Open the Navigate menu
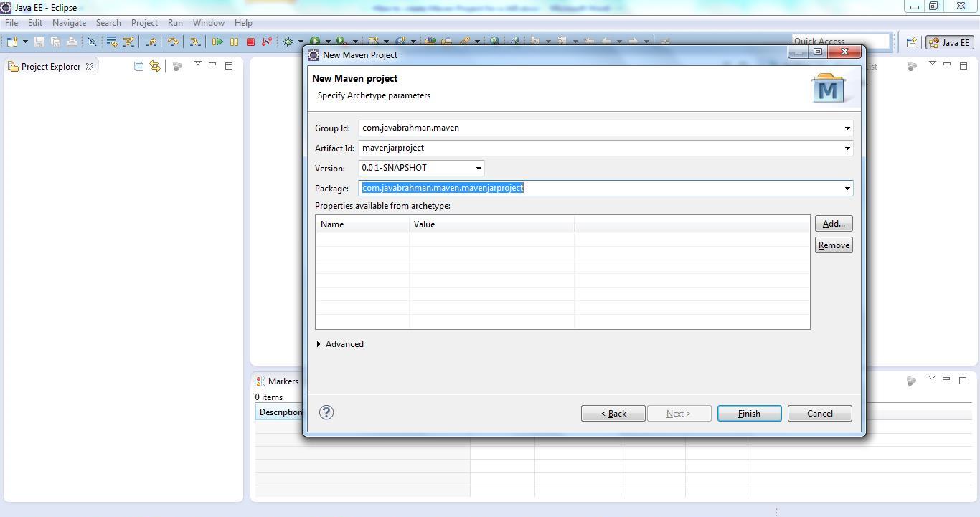The height and width of the screenshot is (517, 980). (69, 23)
